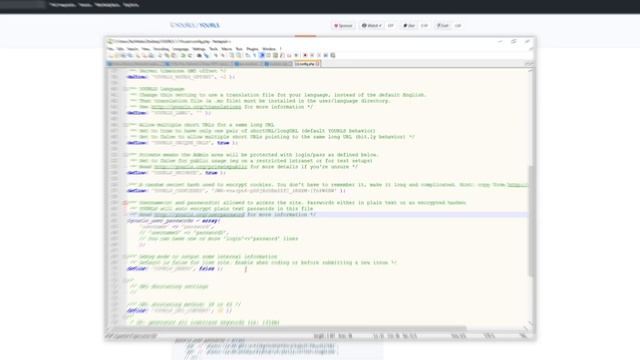Click the highlighted blue toolbar toggle icon
This screenshot has width=640, height=360.
(262, 55)
